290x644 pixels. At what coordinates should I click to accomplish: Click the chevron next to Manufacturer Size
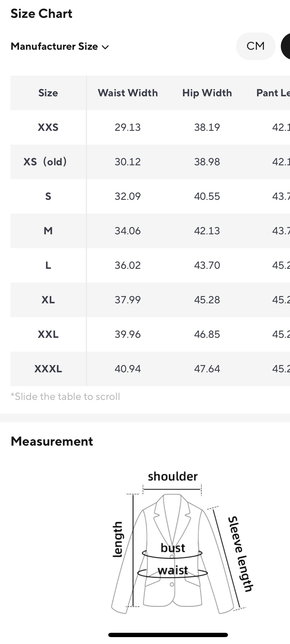(x=105, y=47)
